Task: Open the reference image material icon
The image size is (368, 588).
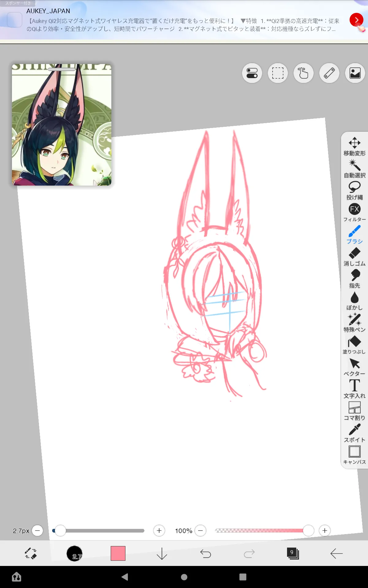Action: [x=355, y=73]
